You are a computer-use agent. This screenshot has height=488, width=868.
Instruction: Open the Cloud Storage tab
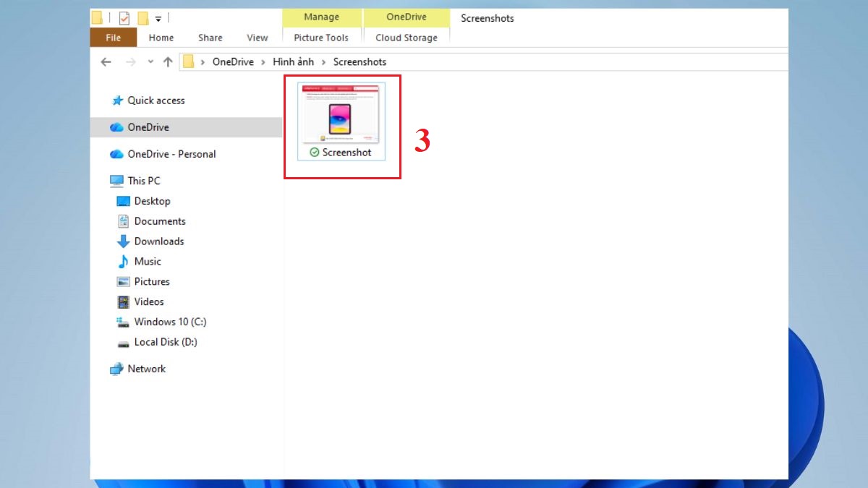point(407,38)
